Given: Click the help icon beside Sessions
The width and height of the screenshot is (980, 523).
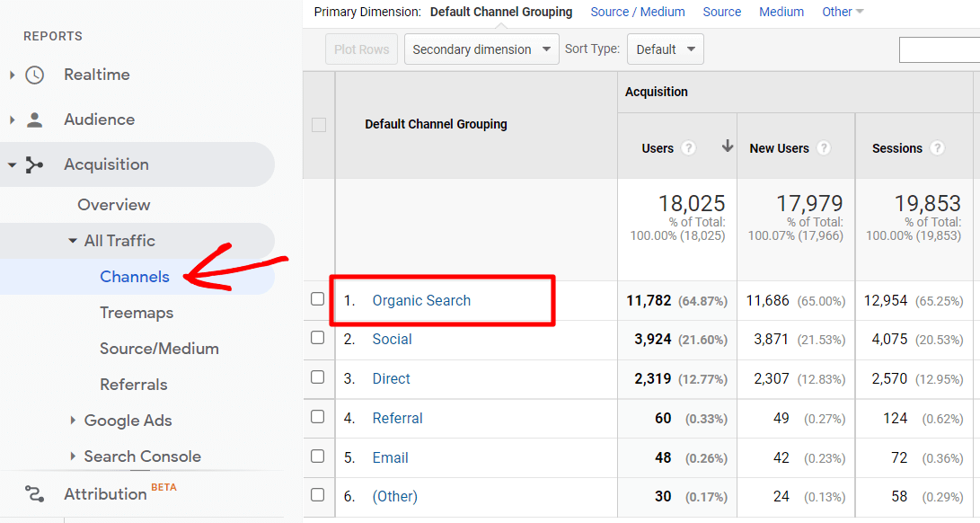Looking at the screenshot, I should (938, 147).
